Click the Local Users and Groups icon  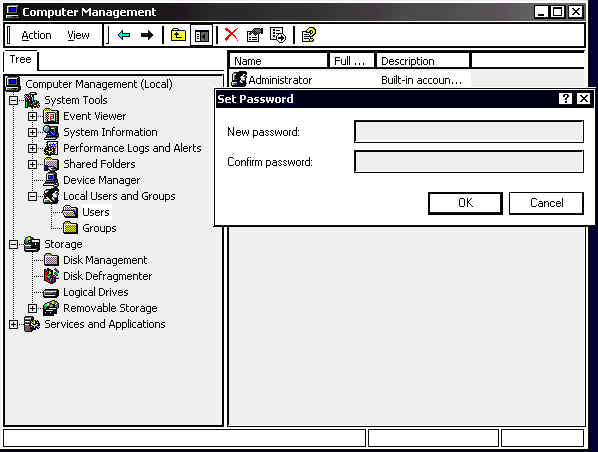pos(51,196)
